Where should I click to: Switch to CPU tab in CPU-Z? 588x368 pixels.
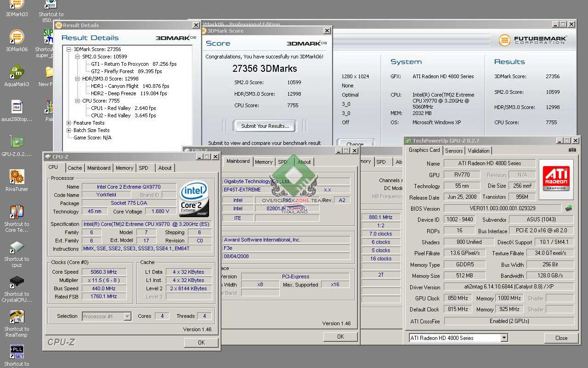pyautogui.click(x=53, y=167)
